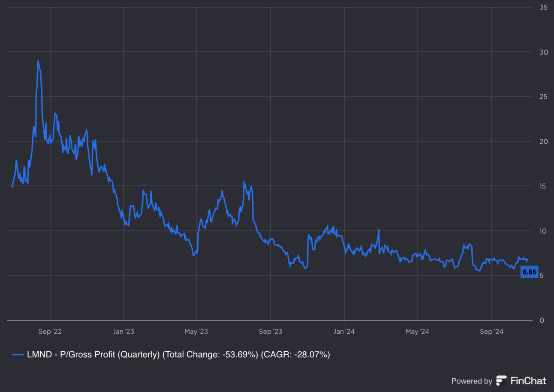Select the May '23 x-axis label
Screen dimensions: 554x392
tap(196, 332)
